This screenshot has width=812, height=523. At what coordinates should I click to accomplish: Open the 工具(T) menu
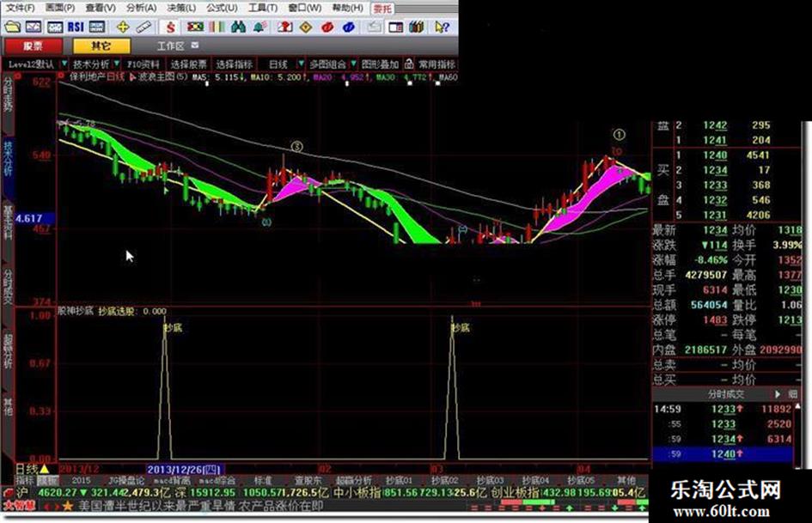[x=263, y=8]
